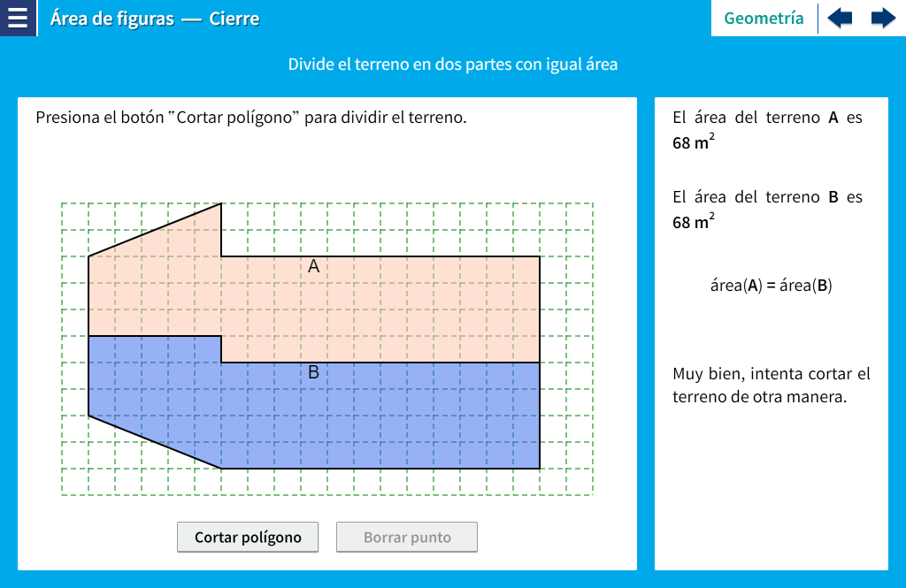Click the área(A) = área(B) equation
The width and height of the screenshot is (906, 588).
771,286
